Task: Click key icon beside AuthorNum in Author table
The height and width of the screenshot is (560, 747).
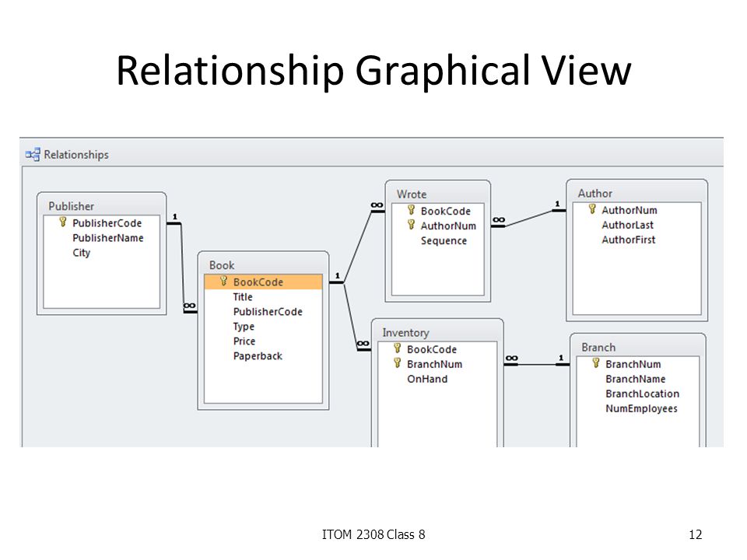Action: tap(592, 209)
